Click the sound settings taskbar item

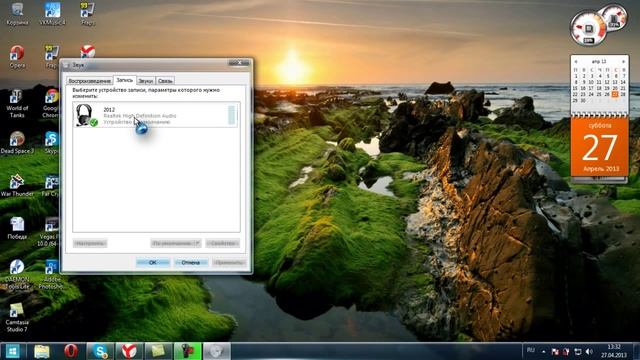tap(216, 351)
